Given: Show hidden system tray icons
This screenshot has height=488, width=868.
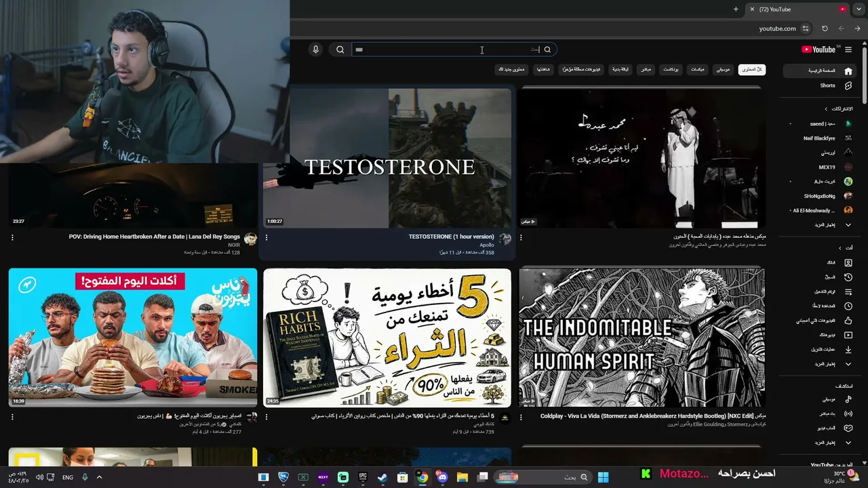Looking at the screenshot, I should [99, 477].
